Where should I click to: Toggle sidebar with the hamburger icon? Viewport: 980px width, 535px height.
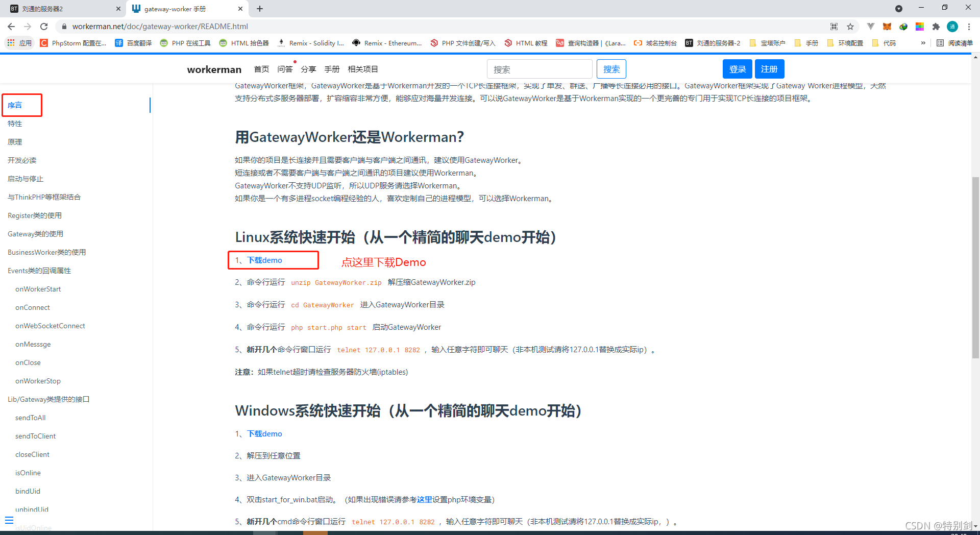tap(9, 520)
